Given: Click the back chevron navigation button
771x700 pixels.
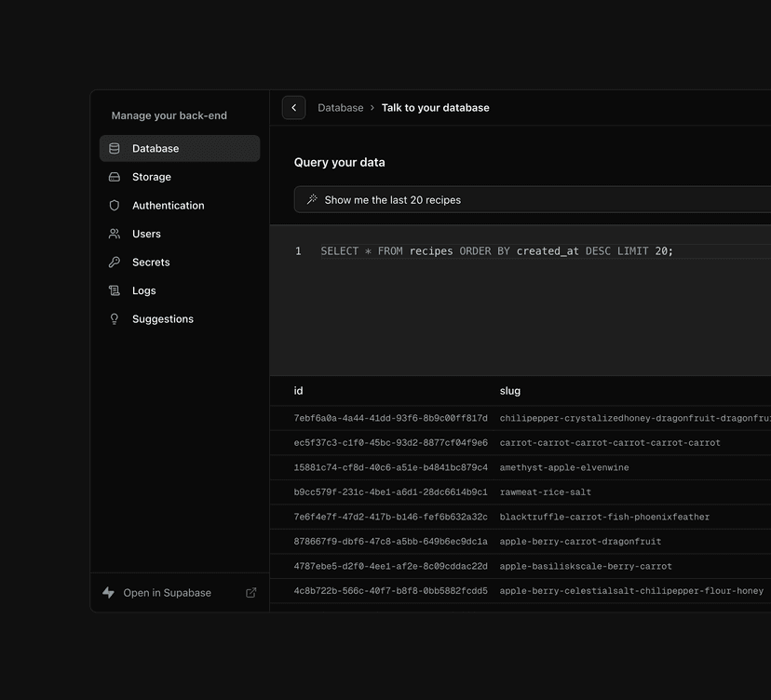Looking at the screenshot, I should point(293,107).
